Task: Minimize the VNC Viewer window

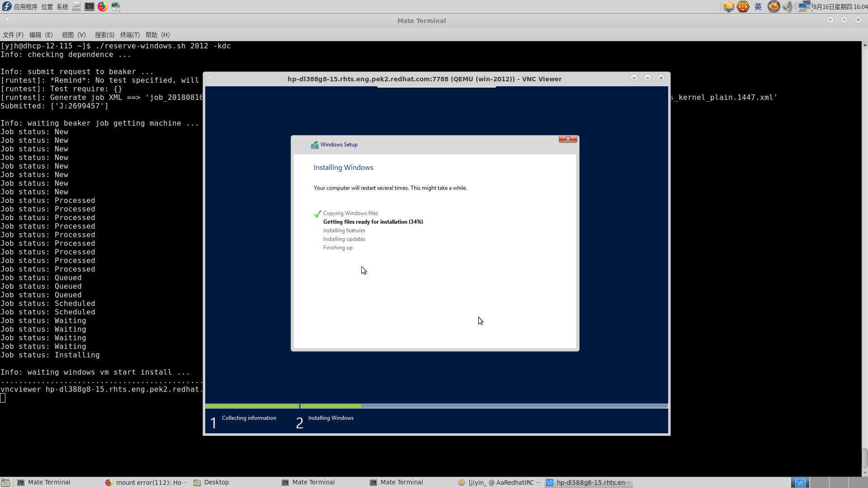Action: (634, 78)
